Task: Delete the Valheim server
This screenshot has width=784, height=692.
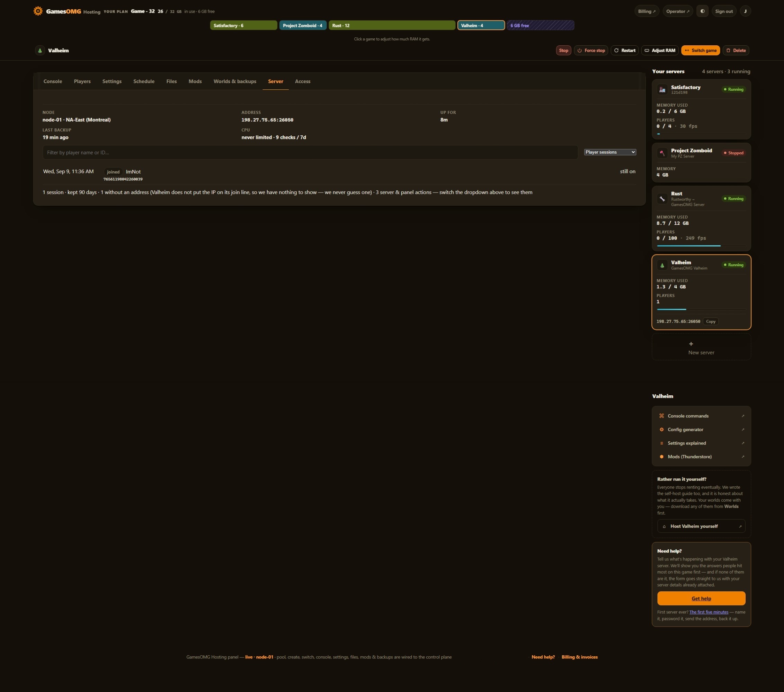Action: pos(736,50)
